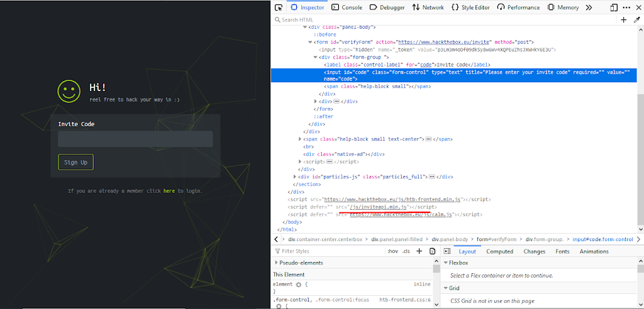The height and width of the screenshot is (309, 644).
Task: Switch to the Inspector tab
Action: coord(308,8)
